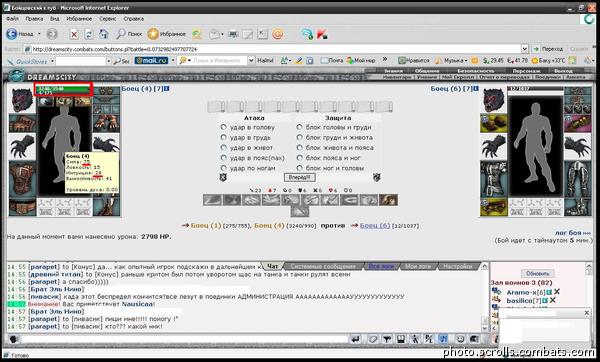Select attack 'удар в пояс(пах)'
Screen dimensions: 600x362
pos(223,158)
